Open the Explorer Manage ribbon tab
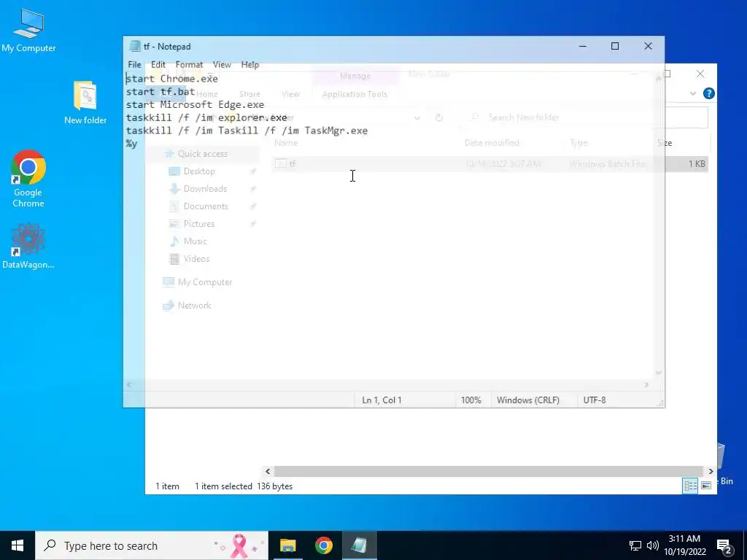The width and height of the screenshot is (747, 560). (x=355, y=76)
